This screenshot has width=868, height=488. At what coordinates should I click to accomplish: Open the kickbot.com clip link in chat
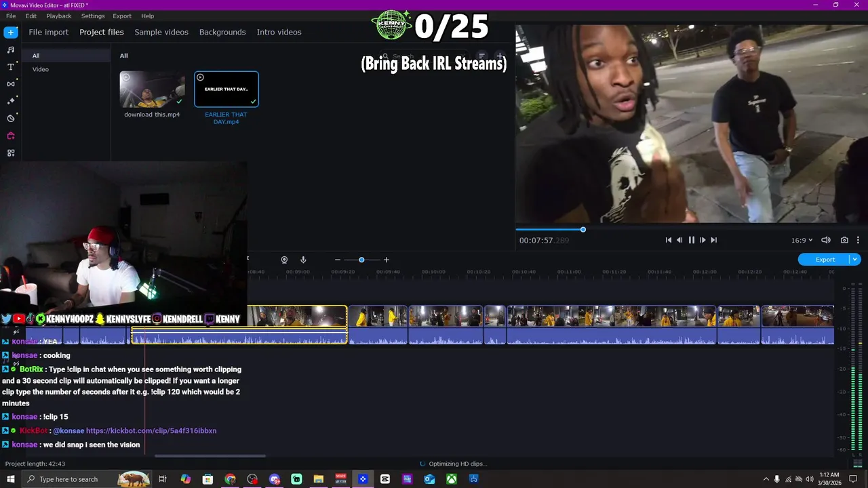click(x=151, y=430)
